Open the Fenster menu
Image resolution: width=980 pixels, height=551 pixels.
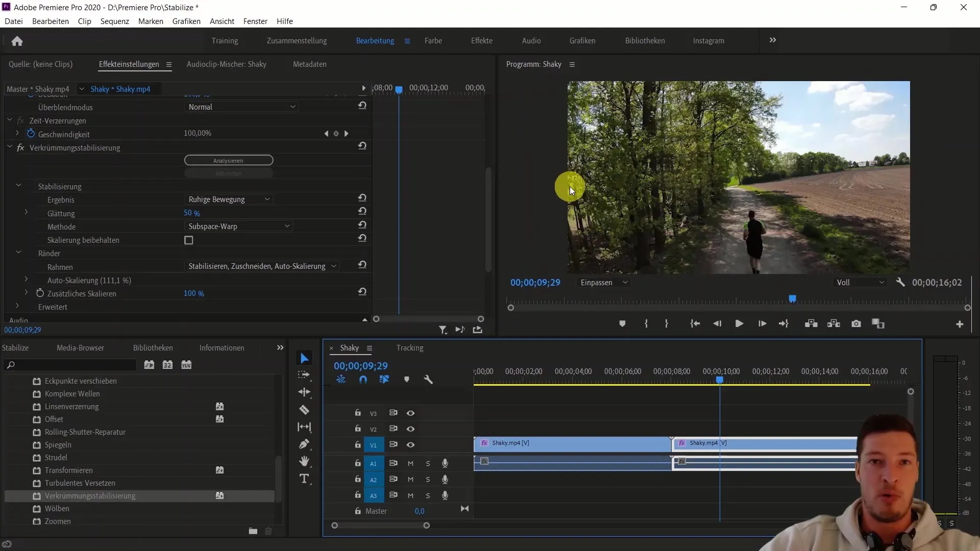(x=255, y=21)
